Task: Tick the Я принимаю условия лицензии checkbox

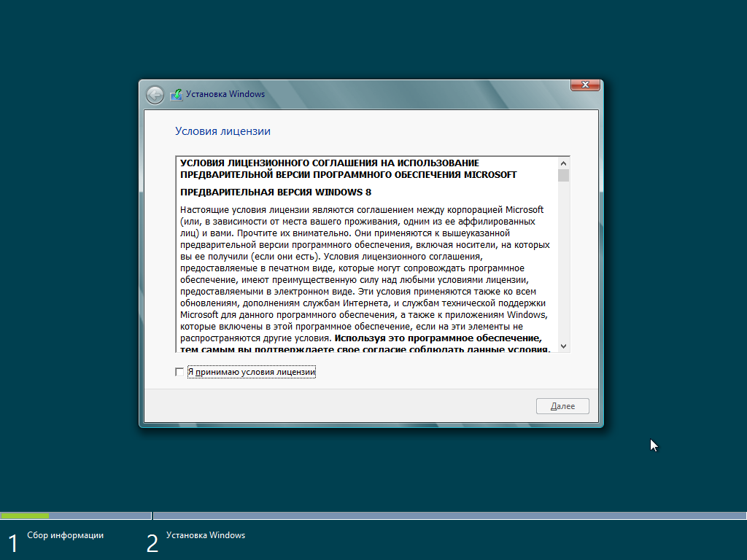Action: coord(179,372)
